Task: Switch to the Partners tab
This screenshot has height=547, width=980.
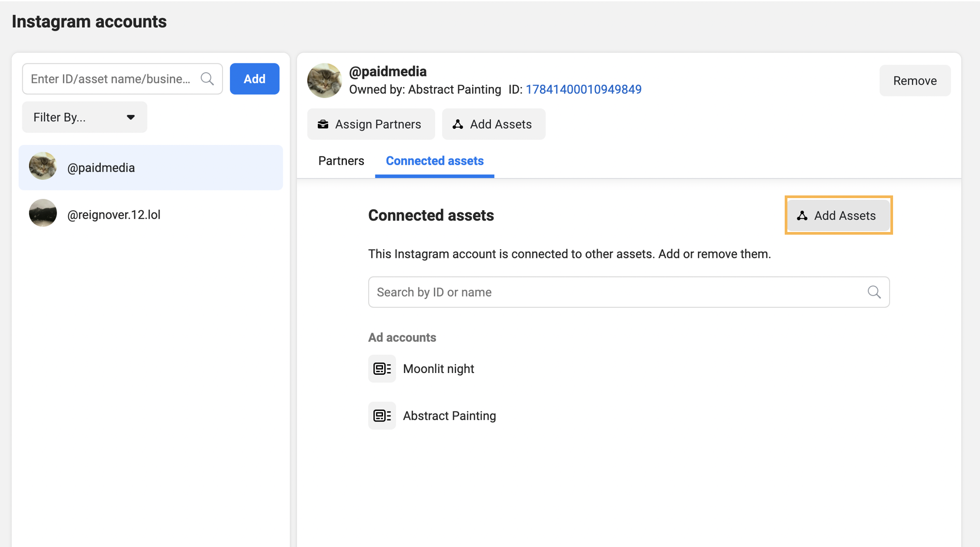Action: 341,160
